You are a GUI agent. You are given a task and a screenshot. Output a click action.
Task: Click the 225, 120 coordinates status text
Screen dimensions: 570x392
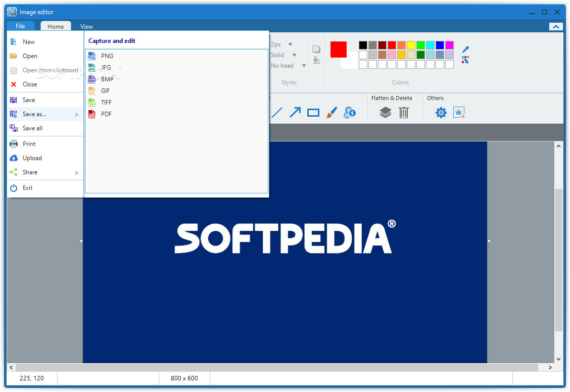(x=32, y=378)
